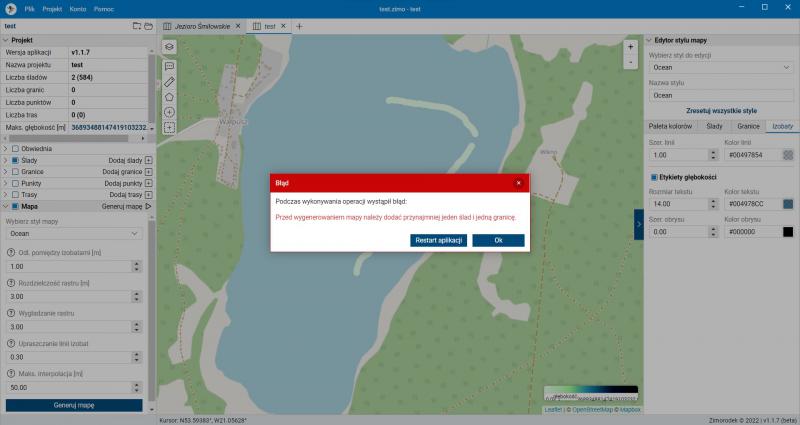The width and height of the screenshot is (800, 425).
Task: Click the plus icon next to Dodaj ślady
Action: tap(149, 160)
